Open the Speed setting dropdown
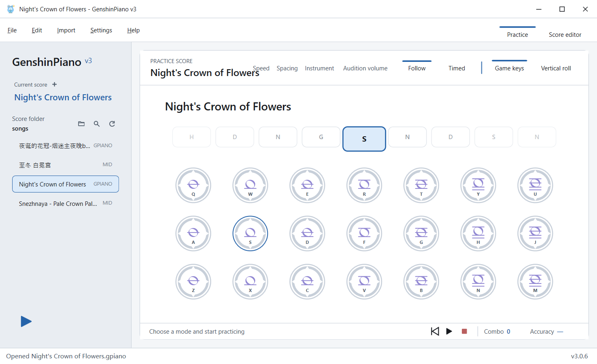The width and height of the screenshot is (597, 364). [261, 68]
